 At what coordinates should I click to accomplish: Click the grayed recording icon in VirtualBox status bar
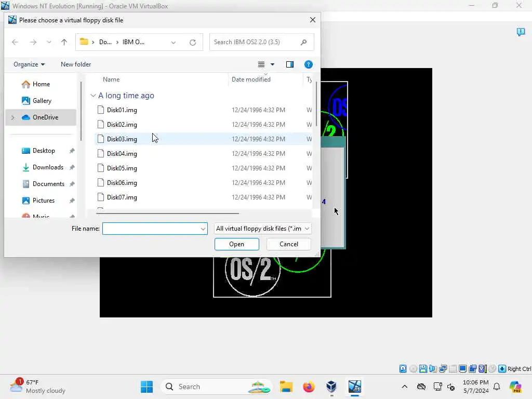(x=493, y=368)
